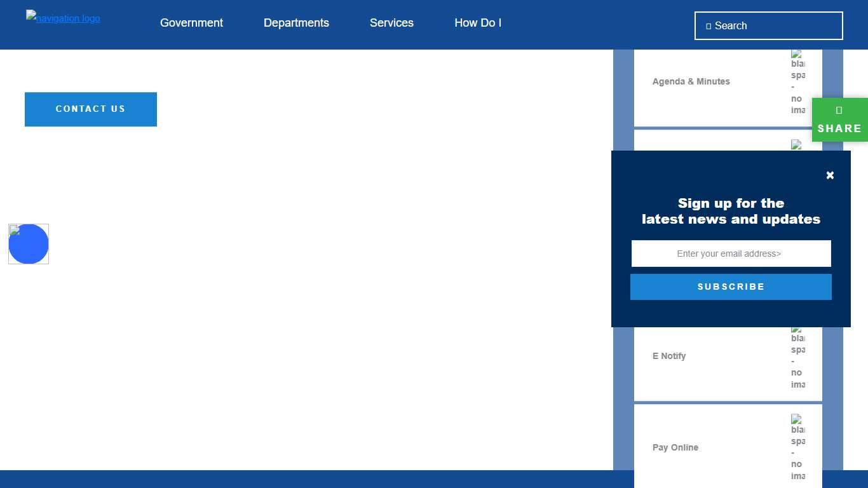Click the blue circle icon on the left
The image size is (868, 488).
[x=29, y=244]
